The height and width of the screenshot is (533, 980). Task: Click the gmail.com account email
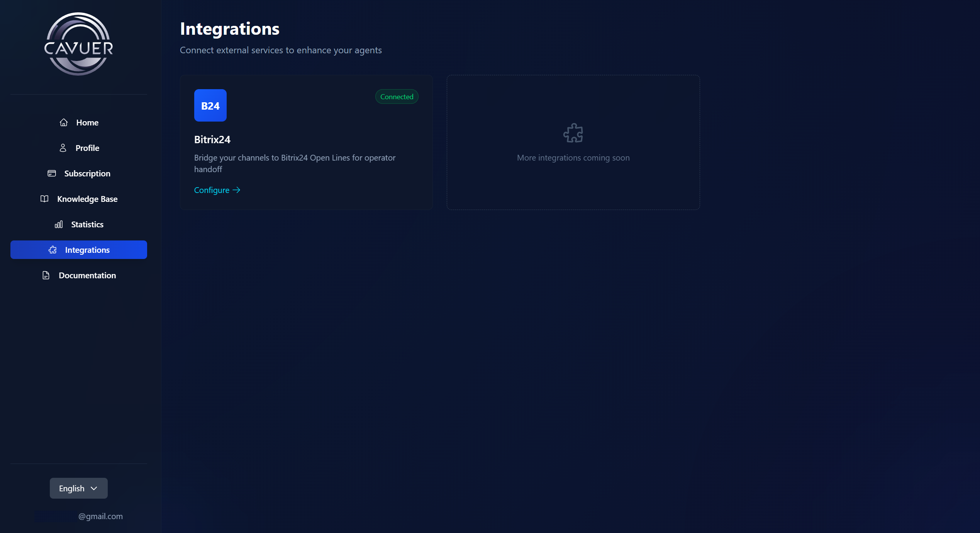[x=100, y=516]
